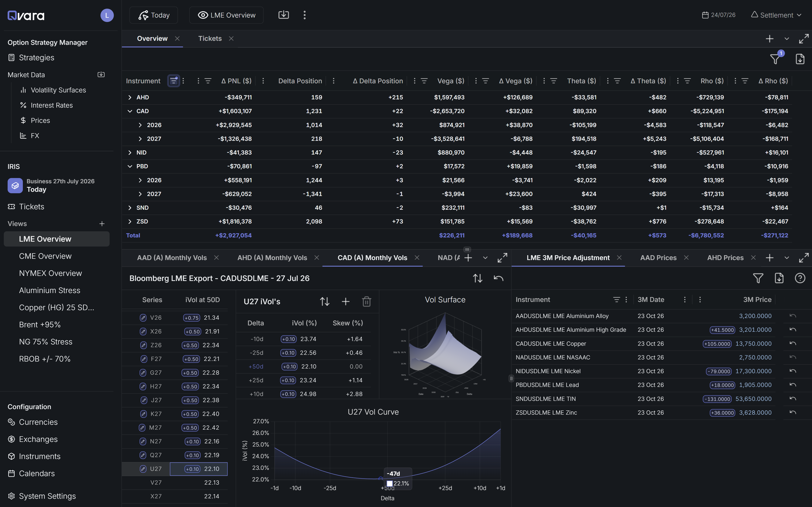Open Aluminium Stress view
This screenshot has height=507, width=812.
click(50, 290)
